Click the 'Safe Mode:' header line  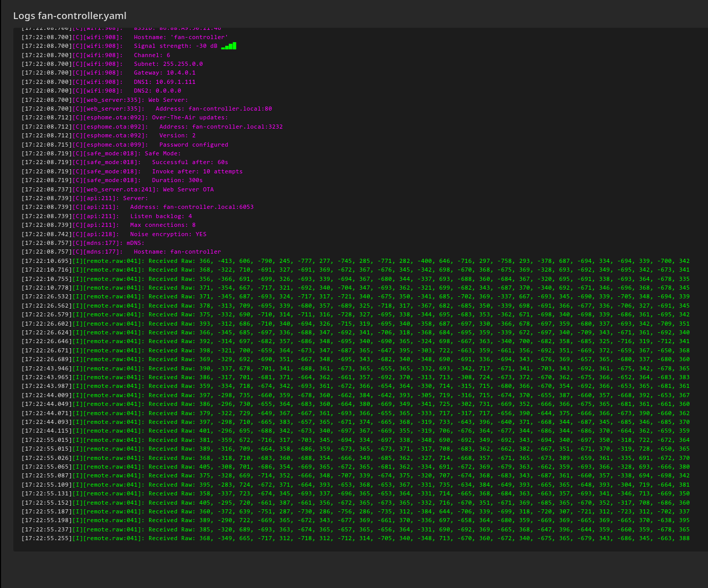pyautogui.click(x=101, y=153)
